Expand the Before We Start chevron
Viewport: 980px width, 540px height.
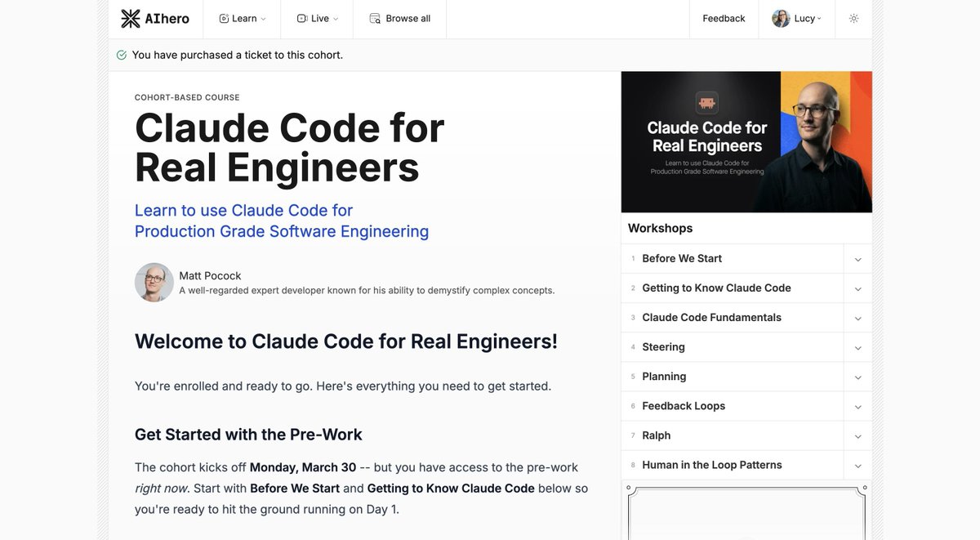click(x=857, y=259)
